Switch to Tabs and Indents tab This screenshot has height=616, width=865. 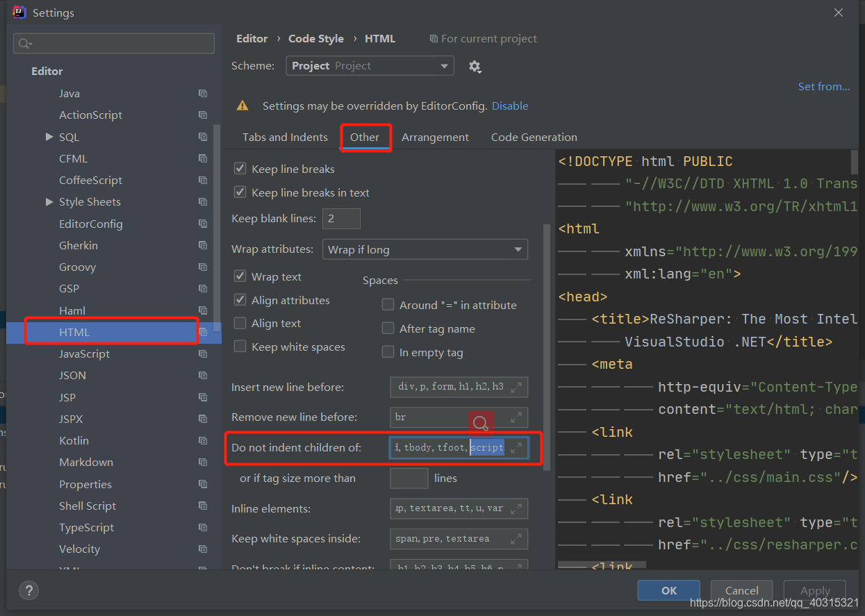coord(285,137)
